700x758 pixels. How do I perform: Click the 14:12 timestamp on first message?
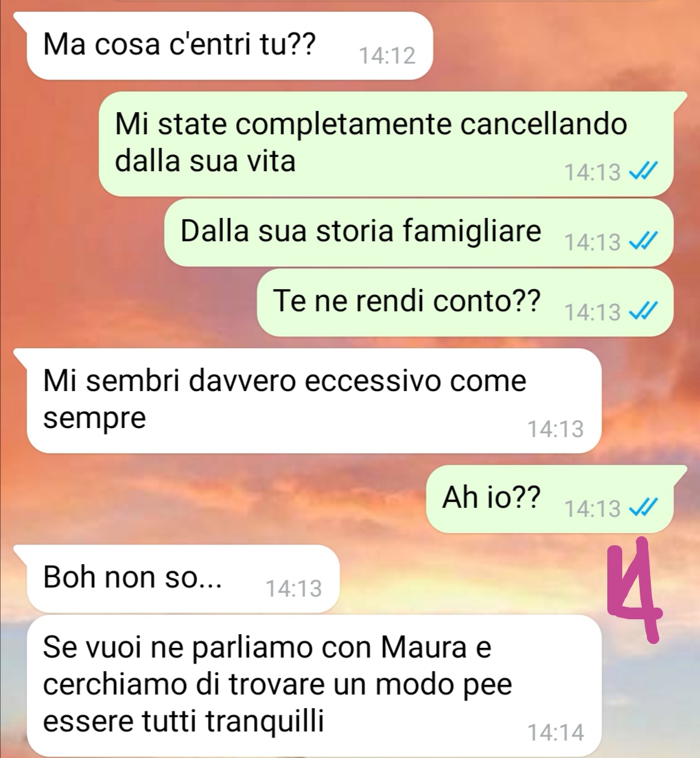[x=387, y=56]
